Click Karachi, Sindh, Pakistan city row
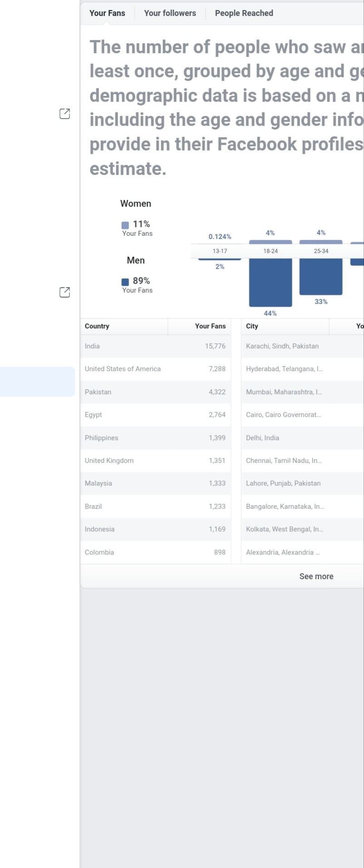 point(282,346)
